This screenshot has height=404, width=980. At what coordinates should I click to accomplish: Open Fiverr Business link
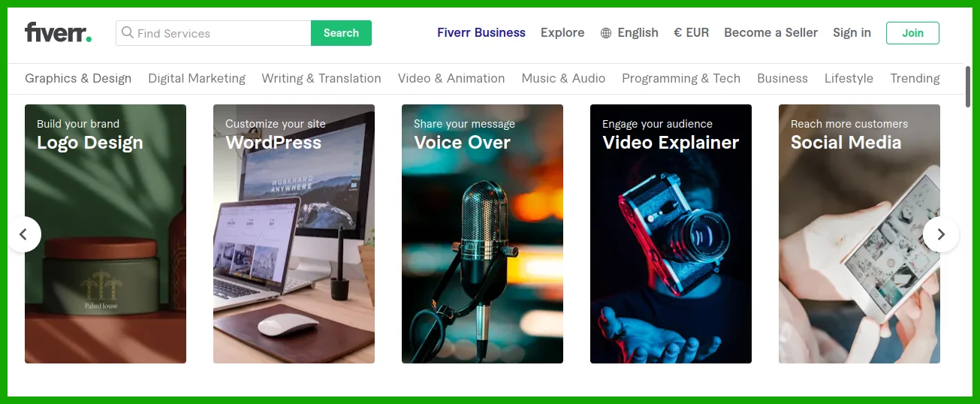click(x=481, y=33)
